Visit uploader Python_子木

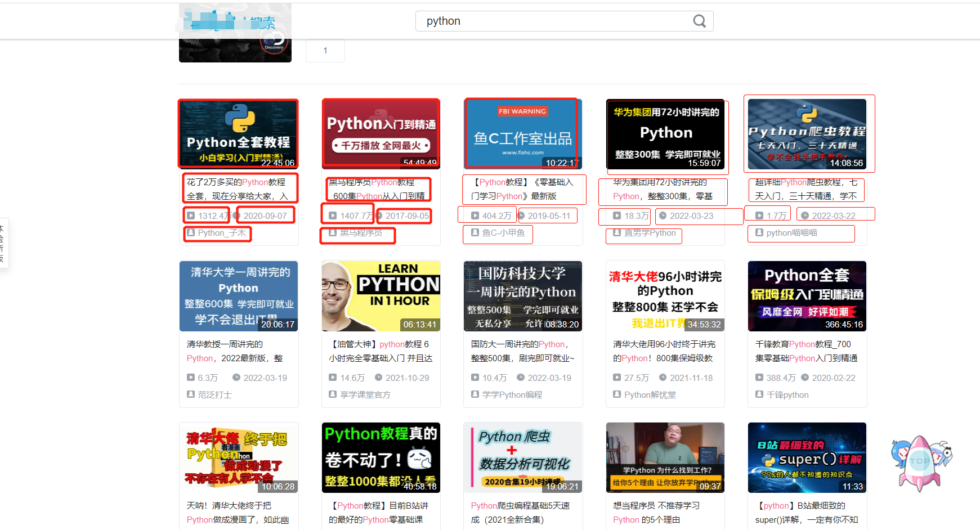click(222, 233)
